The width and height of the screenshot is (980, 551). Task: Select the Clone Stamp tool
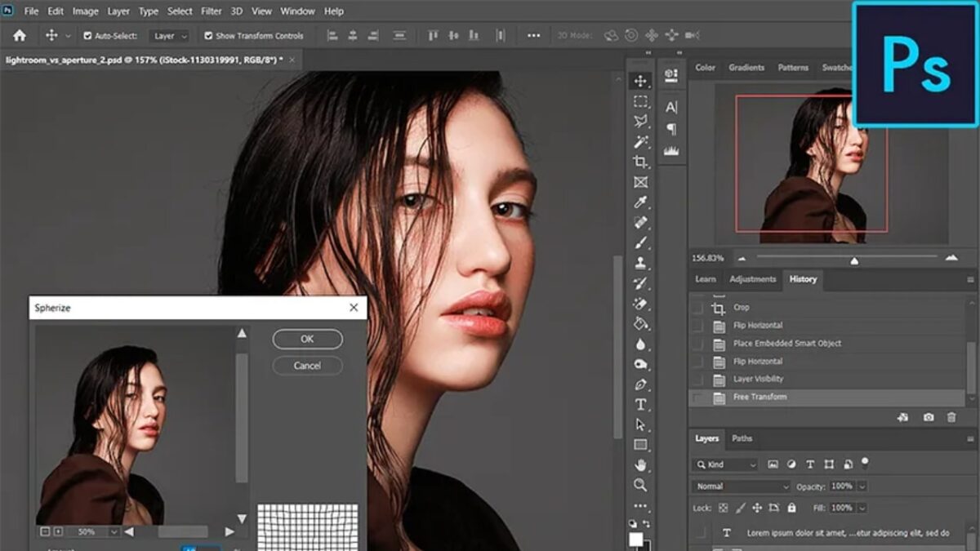click(641, 263)
